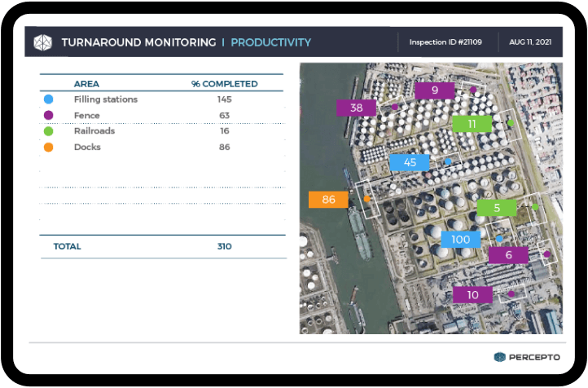The width and height of the screenshot is (588, 388).
Task: Click the purple 38 map label
Action: pos(356,108)
